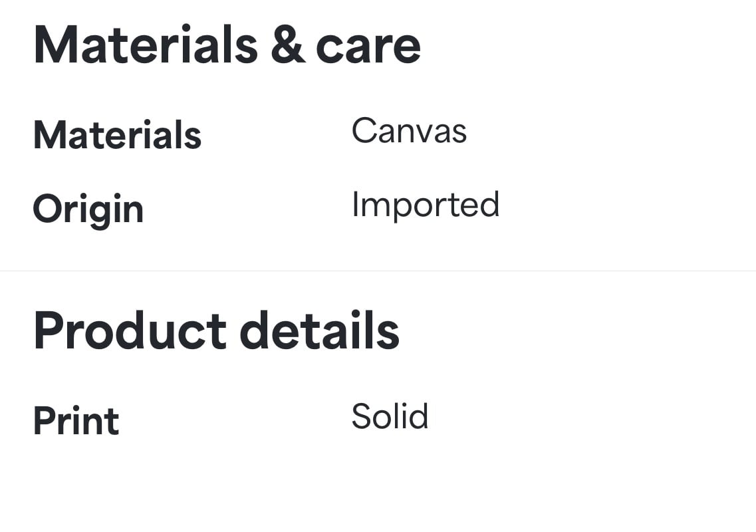This screenshot has height=532, width=756.
Task: Click the word "care" in the heading
Action: coord(368,49)
